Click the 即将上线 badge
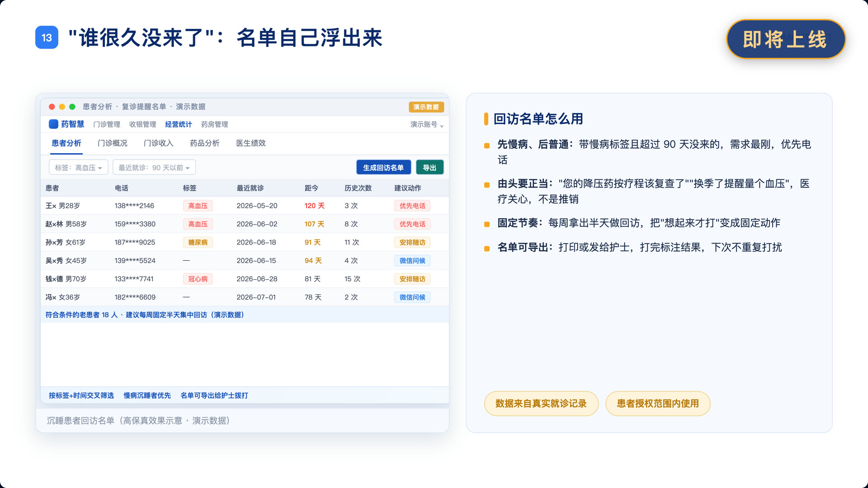The width and height of the screenshot is (868, 488). tap(786, 39)
